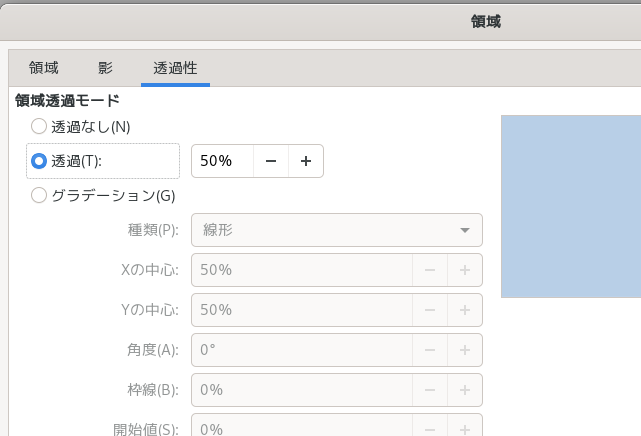Click the Xの中心 value field
641x436 pixels.
click(302, 270)
